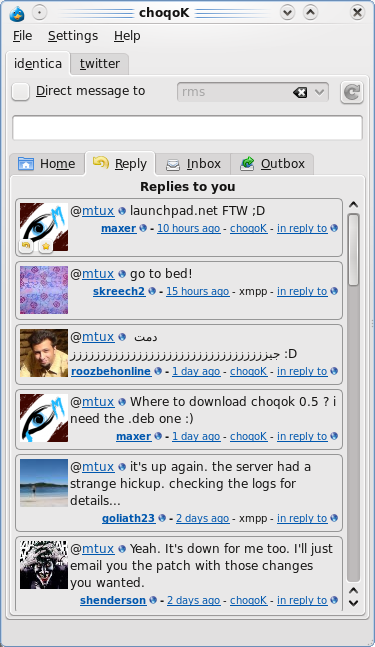Select the Reply tab
Viewport: 375px width, 647px height.
click(x=120, y=163)
